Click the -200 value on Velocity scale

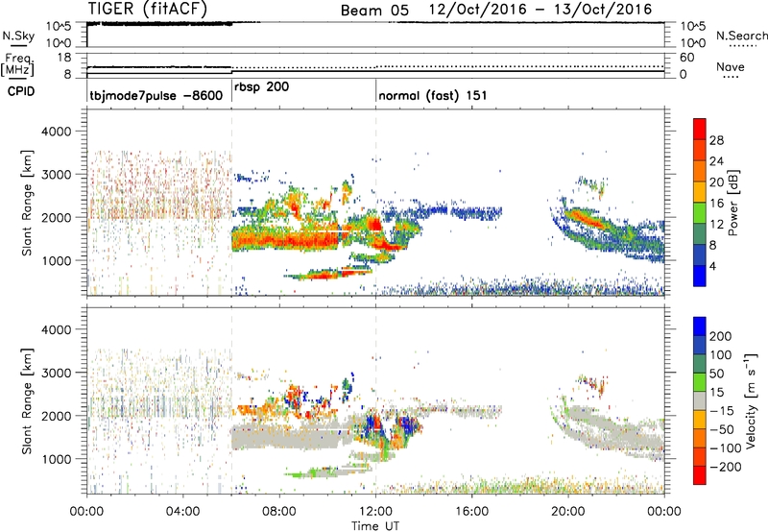click(x=726, y=467)
